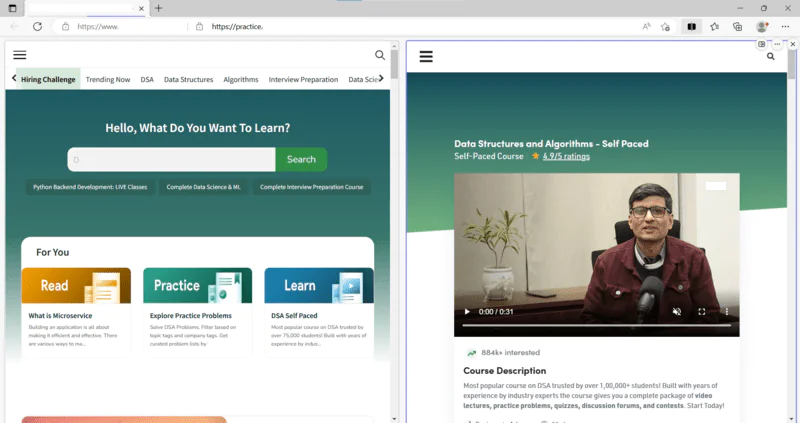
Task: Open the split pane more options
Action: [x=777, y=44]
